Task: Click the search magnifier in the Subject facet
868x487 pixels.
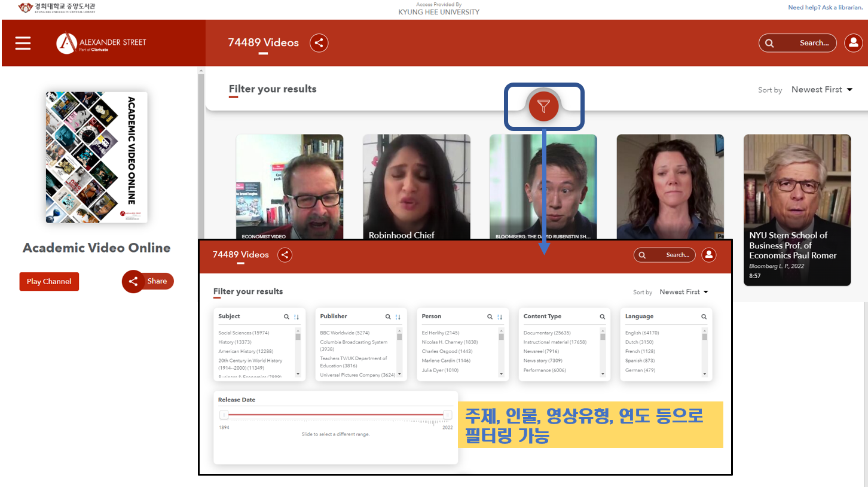Action: [286, 316]
